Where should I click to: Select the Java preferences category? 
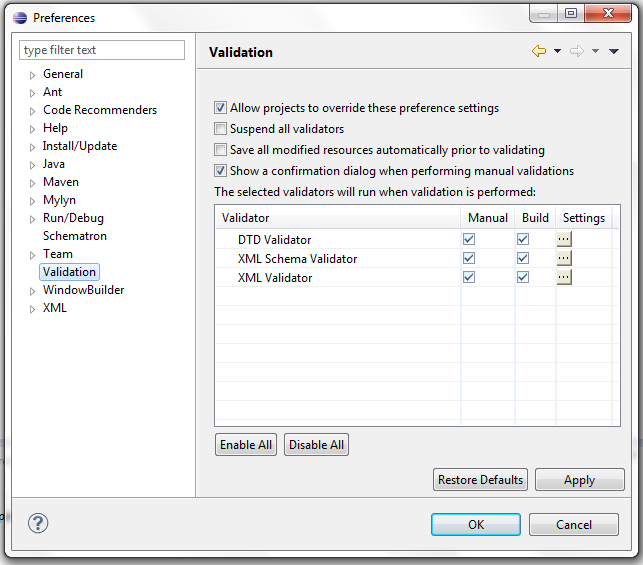(x=54, y=164)
